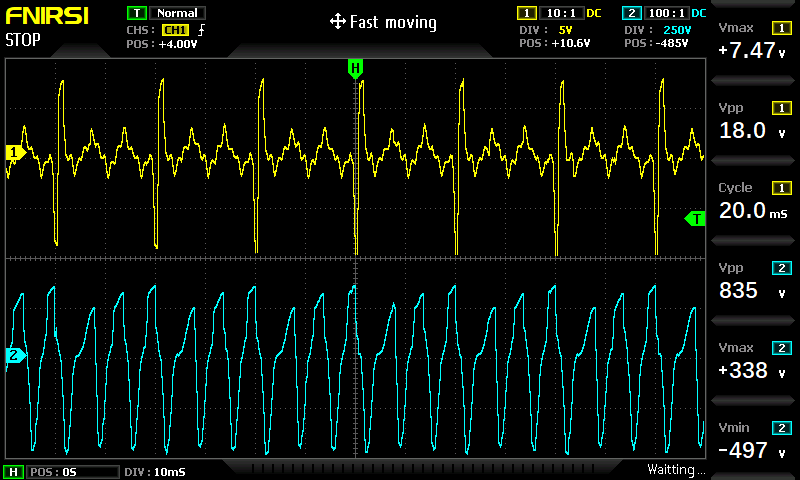This screenshot has width=800, height=480.
Task: Select the Vmax channel 1 measurement panel
Action: coord(754,40)
